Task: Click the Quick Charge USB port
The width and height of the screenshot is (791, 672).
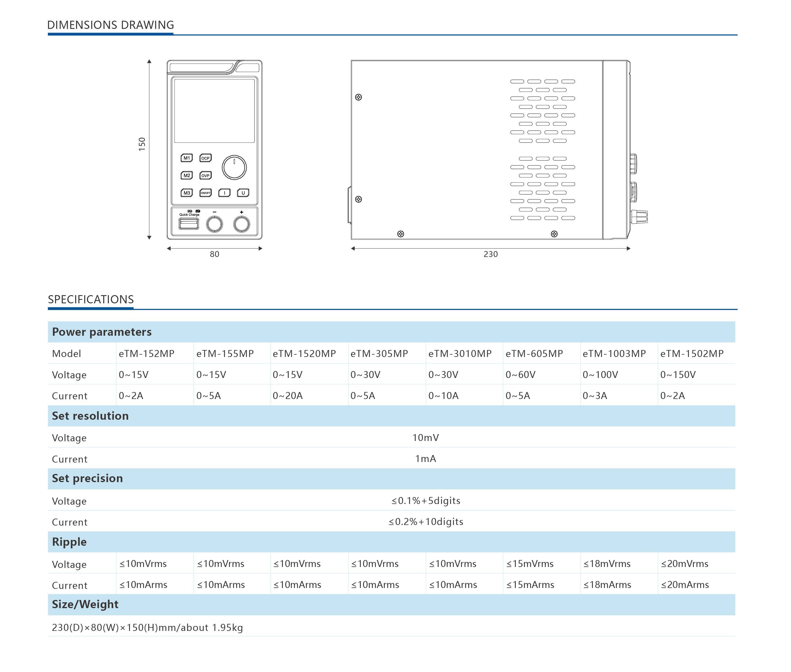Action: 189,224
